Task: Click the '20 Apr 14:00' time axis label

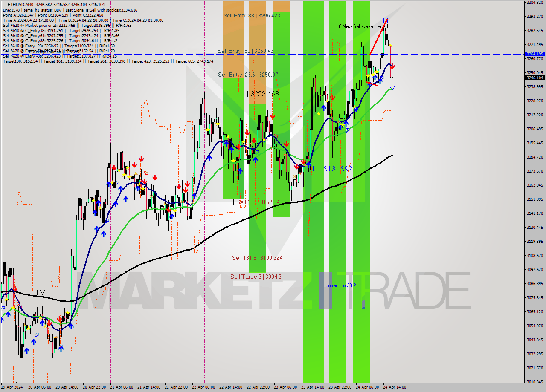Action: [x=67, y=387]
